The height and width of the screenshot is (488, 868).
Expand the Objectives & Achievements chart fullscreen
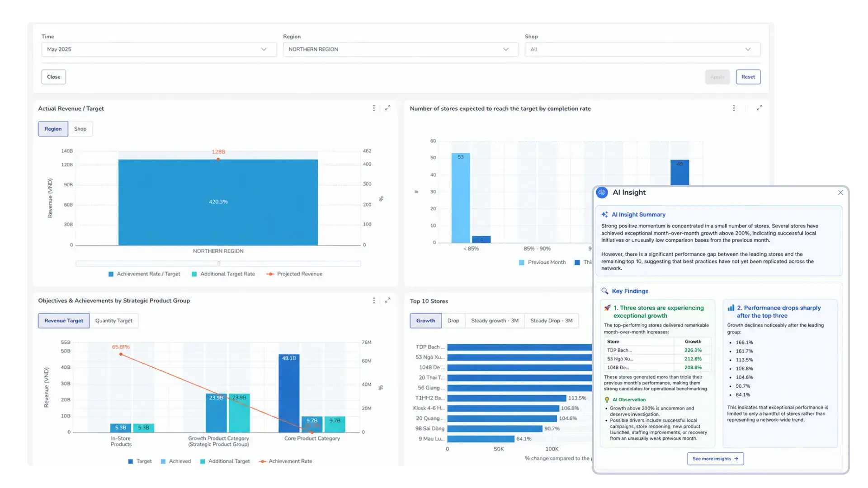point(387,300)
